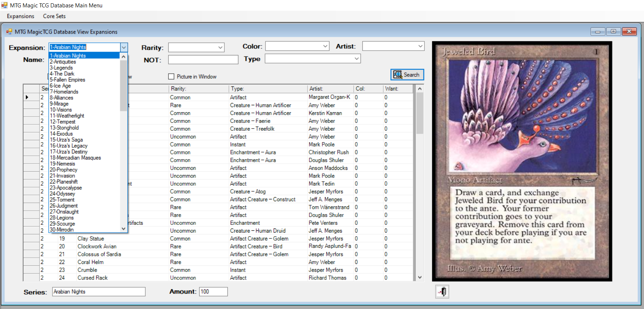This screenshot has height=309, width=644.
Task: Pick 27-Onslaught expansion
Action: (x=85, y=212)
